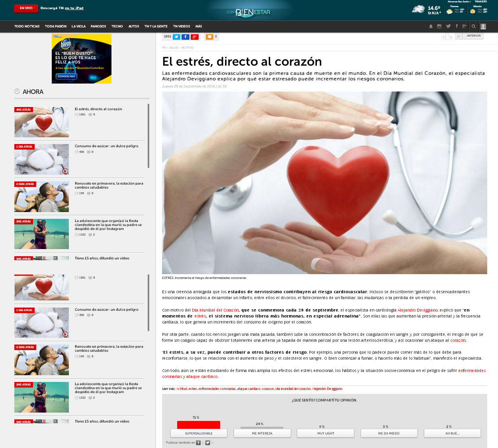Screen dimensions: 498x448
Task: Click the SALUD breadcrumb link
Action: tap(174, 48)
